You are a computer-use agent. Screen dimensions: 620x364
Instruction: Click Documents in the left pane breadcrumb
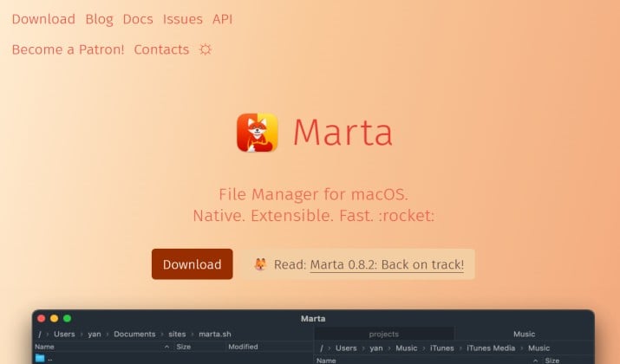pos(134,334)
